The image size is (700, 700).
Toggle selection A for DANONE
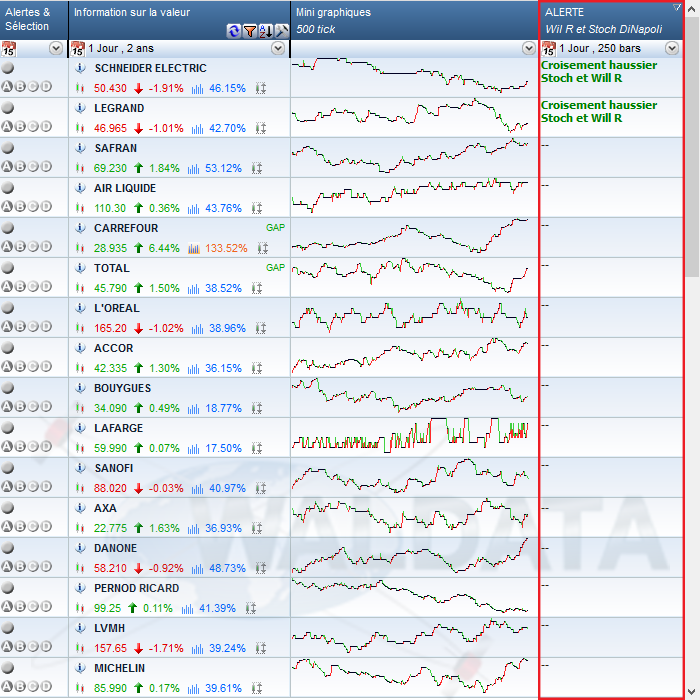[x=7, y=567]
